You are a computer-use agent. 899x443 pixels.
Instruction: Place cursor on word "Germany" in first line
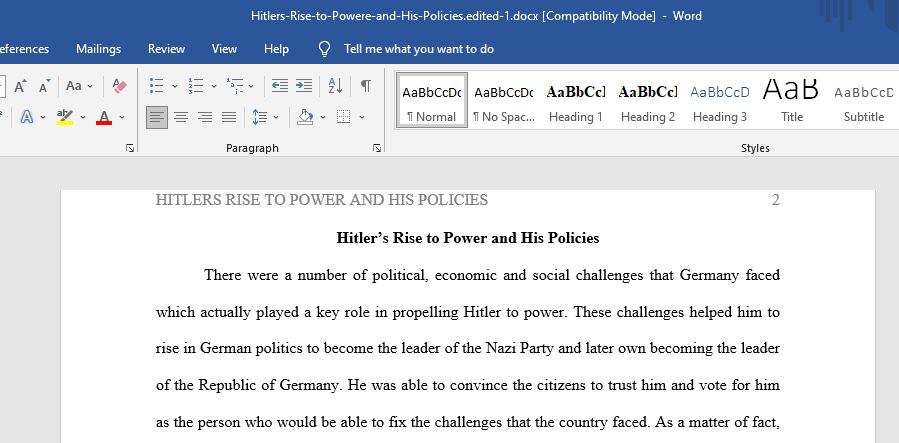coord(709,276)
